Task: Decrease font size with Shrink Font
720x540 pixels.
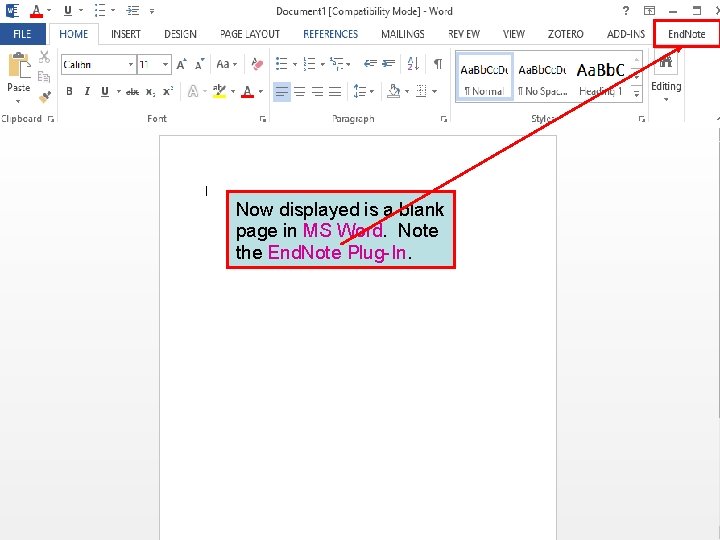Action: tap(199, 64)
